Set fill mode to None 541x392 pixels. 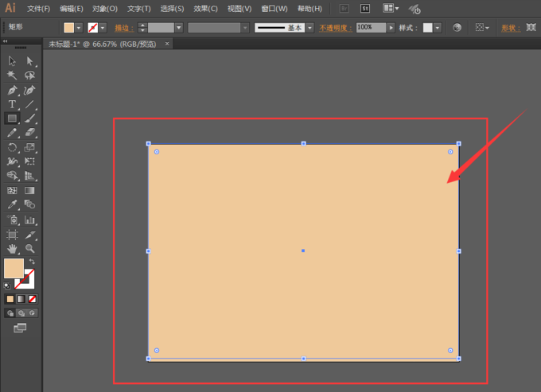(x=32, y=299)
